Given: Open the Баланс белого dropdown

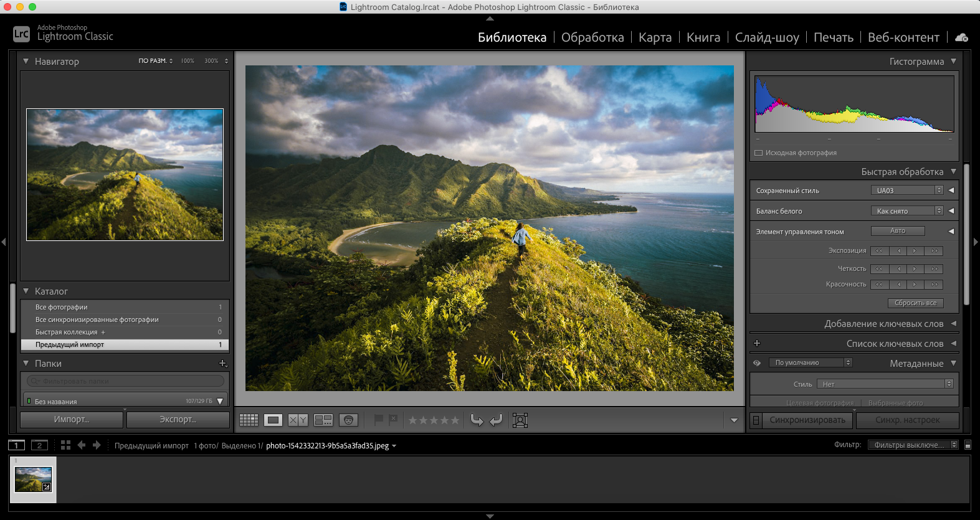Looking at the screenshot, I should 906,211.
